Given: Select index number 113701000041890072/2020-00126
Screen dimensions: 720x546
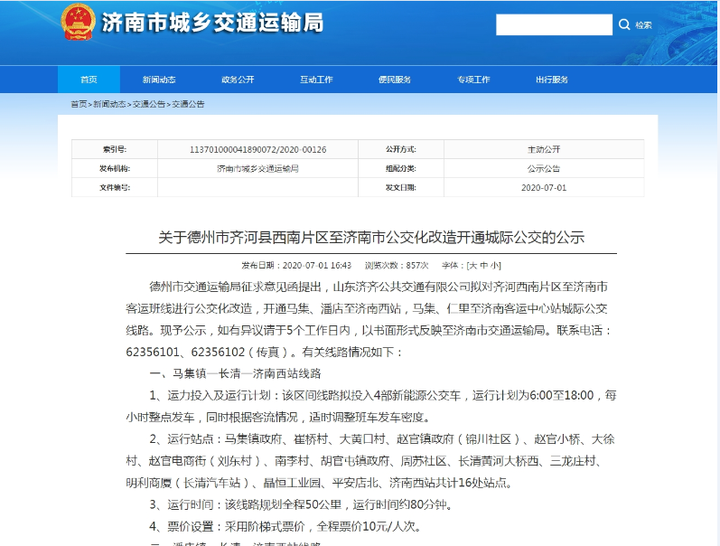Looking at the screenshot, I should pyautogui.click(x=258, y=149).
